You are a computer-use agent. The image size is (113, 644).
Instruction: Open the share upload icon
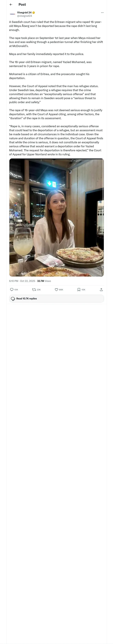[x=101, y=290]
